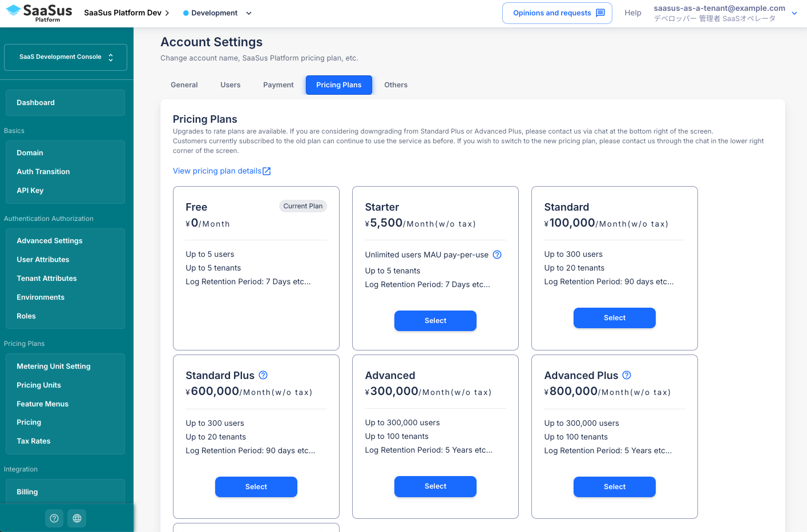The height and width of the screenshot is (532, 807).
Task: Switch to the General tab
Action: click(x=184, y=85)
